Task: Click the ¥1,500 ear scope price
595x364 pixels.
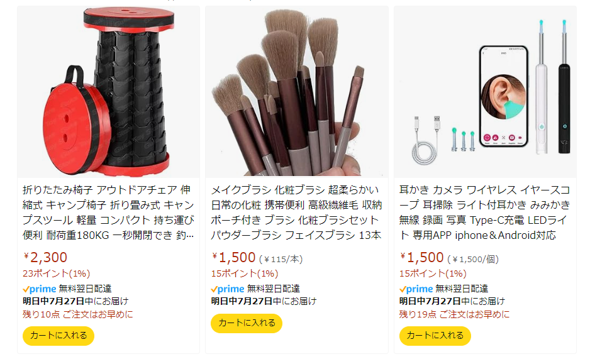Action: point(422,258)
